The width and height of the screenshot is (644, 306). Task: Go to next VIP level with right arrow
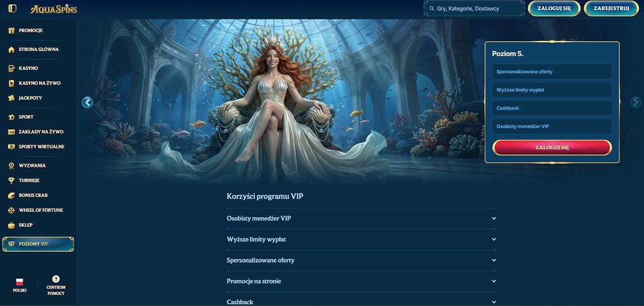coord(636,103)
